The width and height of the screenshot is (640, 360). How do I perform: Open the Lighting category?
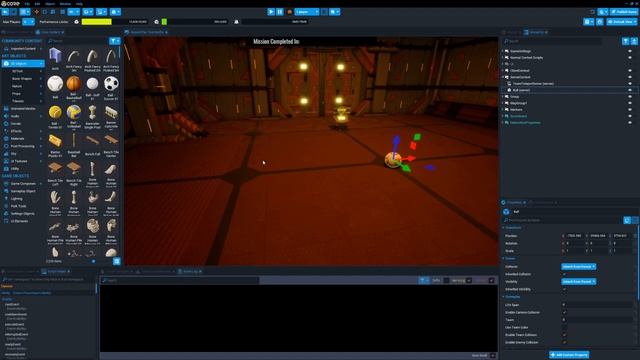point(16,199)
